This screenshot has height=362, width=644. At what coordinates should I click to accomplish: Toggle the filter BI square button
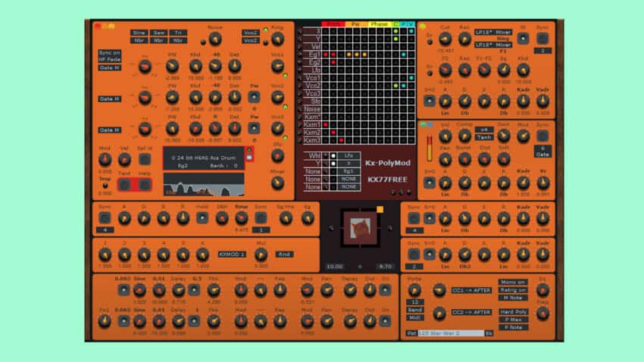pyautogui.click(x=523, y=39)
